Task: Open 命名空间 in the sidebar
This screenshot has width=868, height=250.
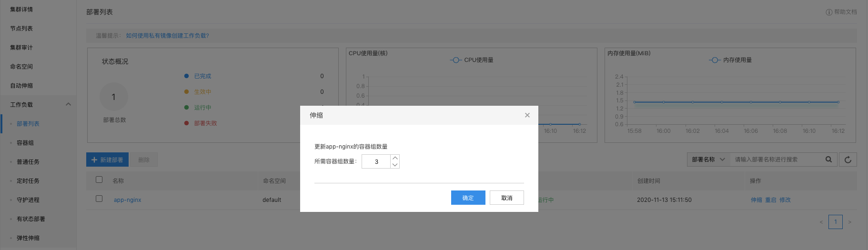Action: (x=21, y=67)
